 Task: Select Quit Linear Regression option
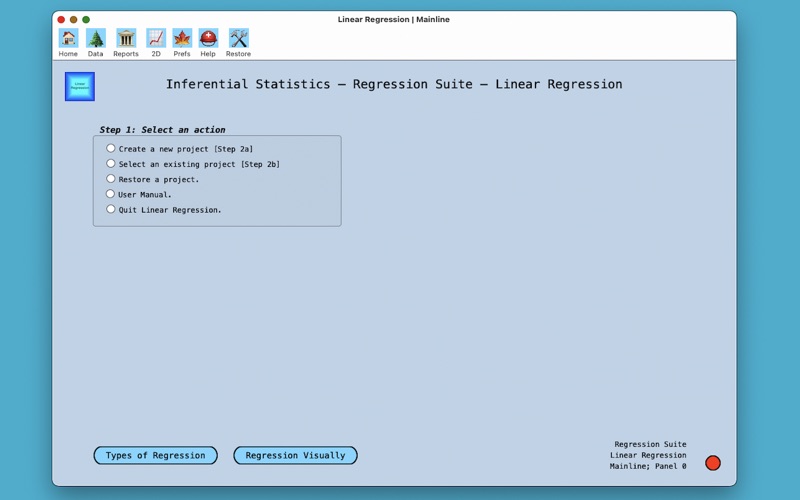click(111, 209)
